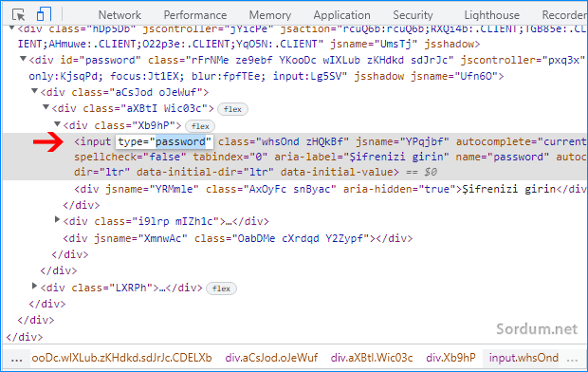Click the flex badge beside Xb9hP div

[x=200, y=126]
